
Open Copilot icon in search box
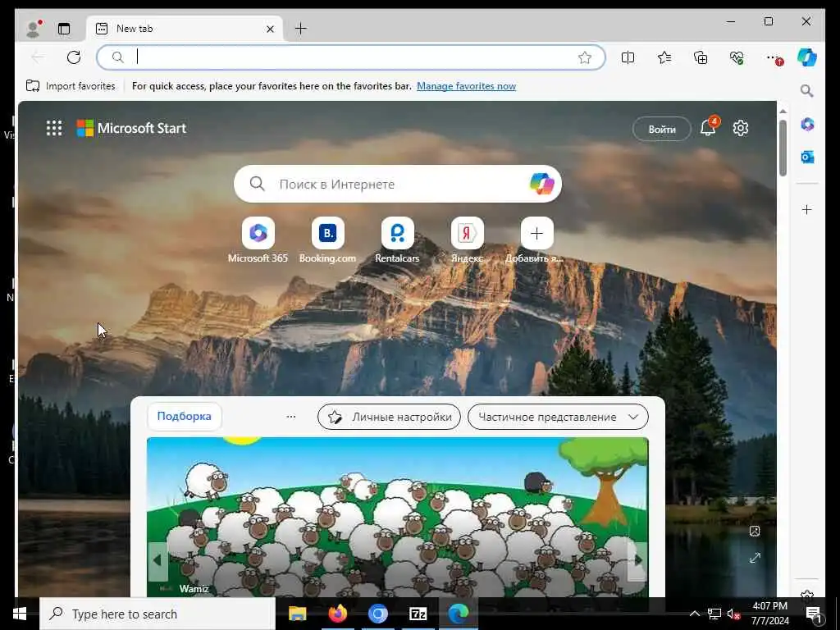[541, 184]
